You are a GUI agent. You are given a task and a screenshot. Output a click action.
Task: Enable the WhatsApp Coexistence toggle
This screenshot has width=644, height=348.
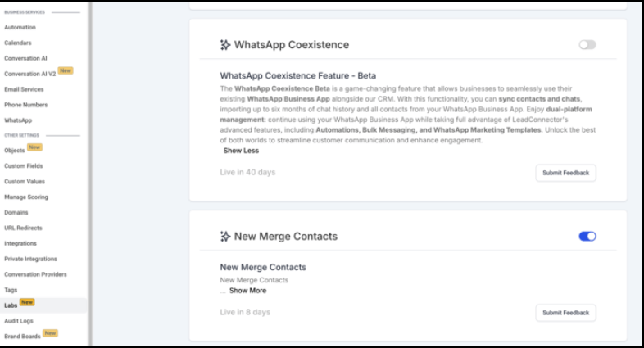click(x=587, y=45)
